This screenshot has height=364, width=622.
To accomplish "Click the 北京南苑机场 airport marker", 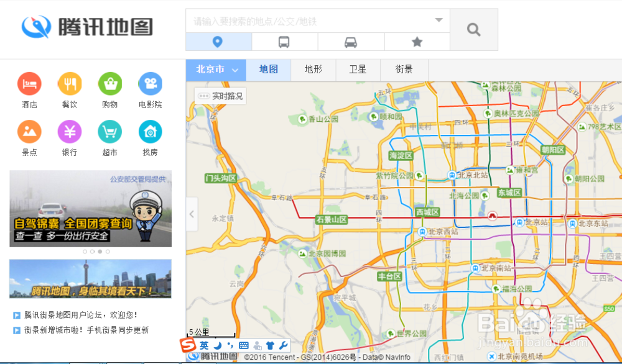I will tap(492, 355).
